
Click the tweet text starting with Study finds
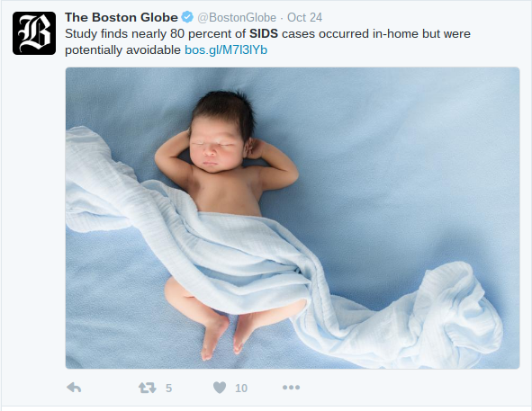(x=267, y=41)
